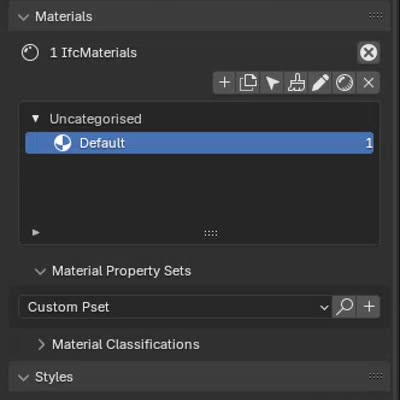This screenshot has width=400, height=400.
Task: Click the magnifier icon beside Custom Pset
Action: coord(344,306)
